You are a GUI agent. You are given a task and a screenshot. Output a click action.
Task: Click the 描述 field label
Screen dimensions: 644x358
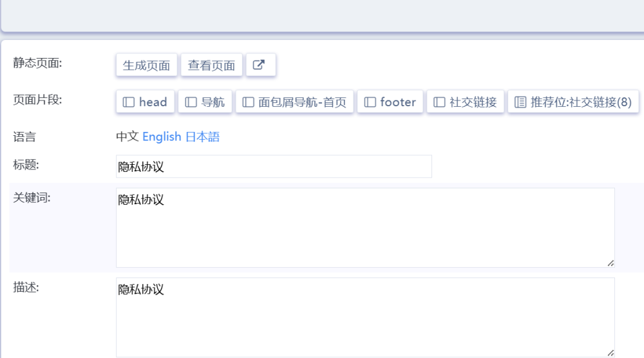pos(26,288)
